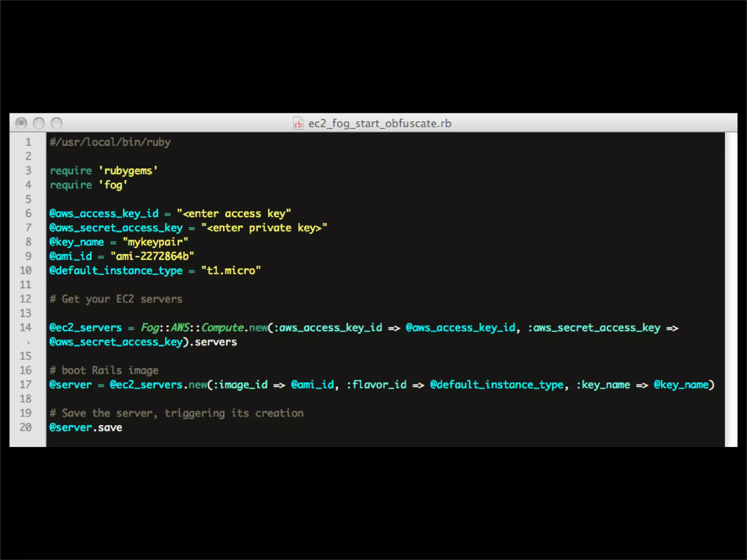Click the soft-wrap continuation dot in gutter
Image resolution: width=747 pixels, height=560 pixels.
[28, 342]
